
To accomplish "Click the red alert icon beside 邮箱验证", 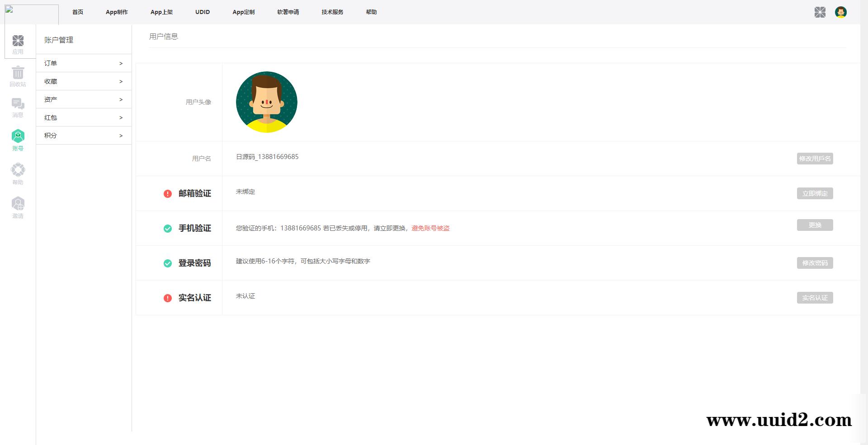I will coord(167,193).
